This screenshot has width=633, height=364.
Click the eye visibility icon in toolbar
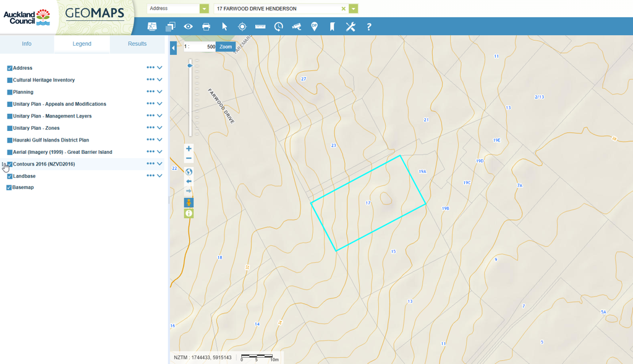pos(189,27)
